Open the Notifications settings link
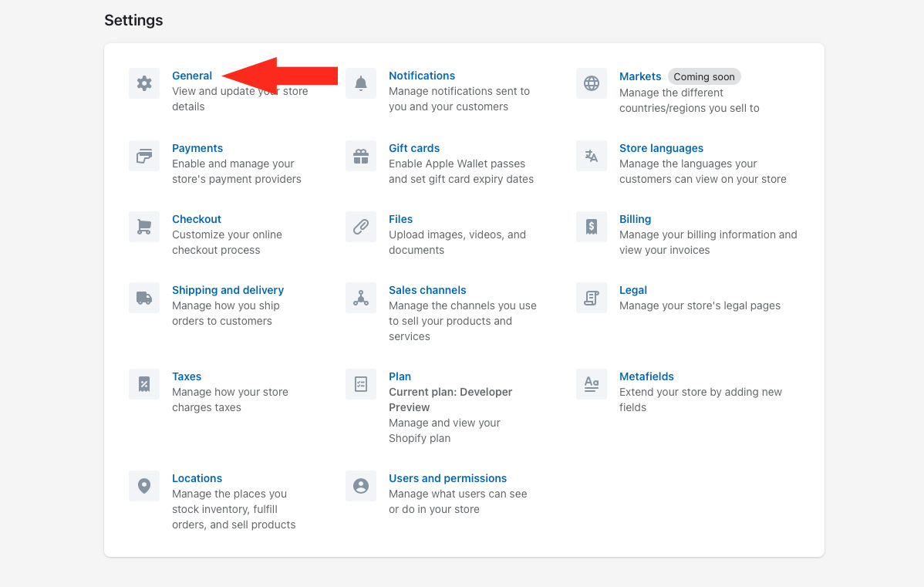This screenshot has height=587, width=924. pos(422,76)
